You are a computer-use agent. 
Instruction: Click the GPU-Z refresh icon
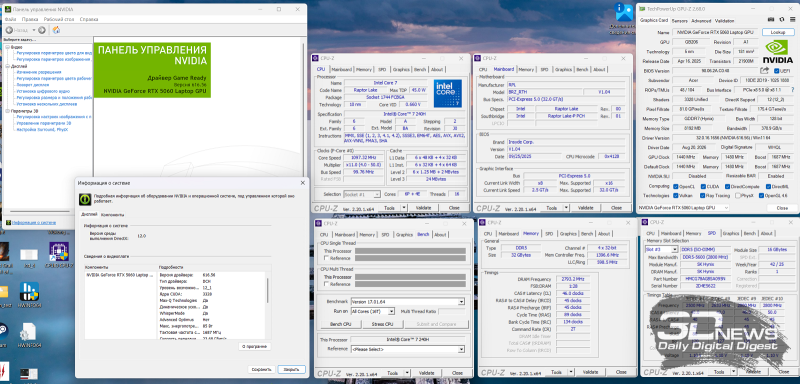tap(783, 20)
